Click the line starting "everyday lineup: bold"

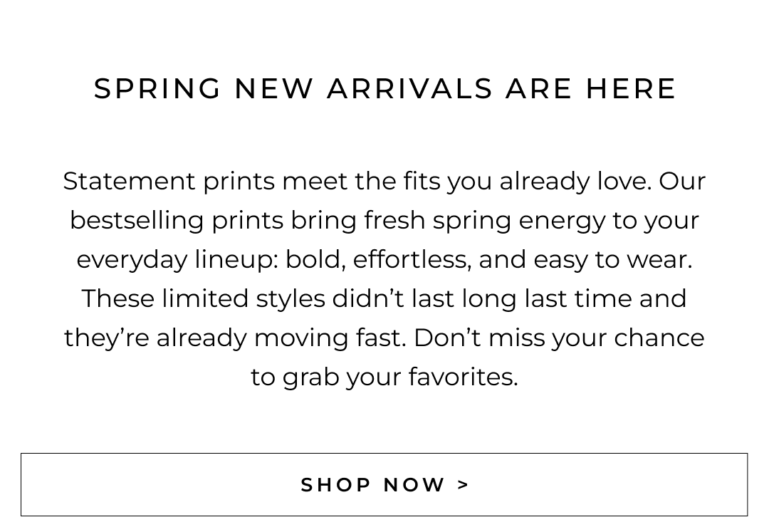pyautogui.click(x=384, y=260)
